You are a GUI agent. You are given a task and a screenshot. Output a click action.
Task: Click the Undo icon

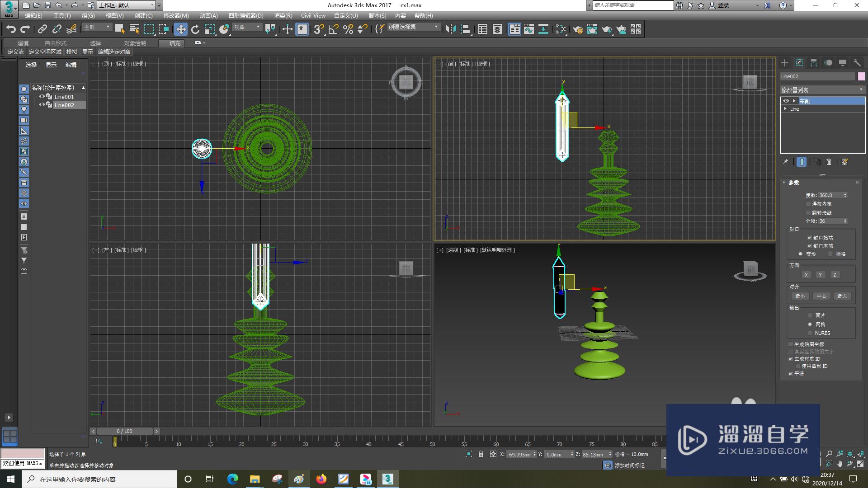point(11,29)
